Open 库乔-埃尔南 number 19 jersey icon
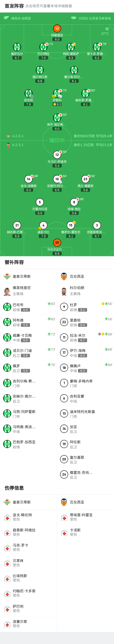114x644 pixels. point(57,118)
